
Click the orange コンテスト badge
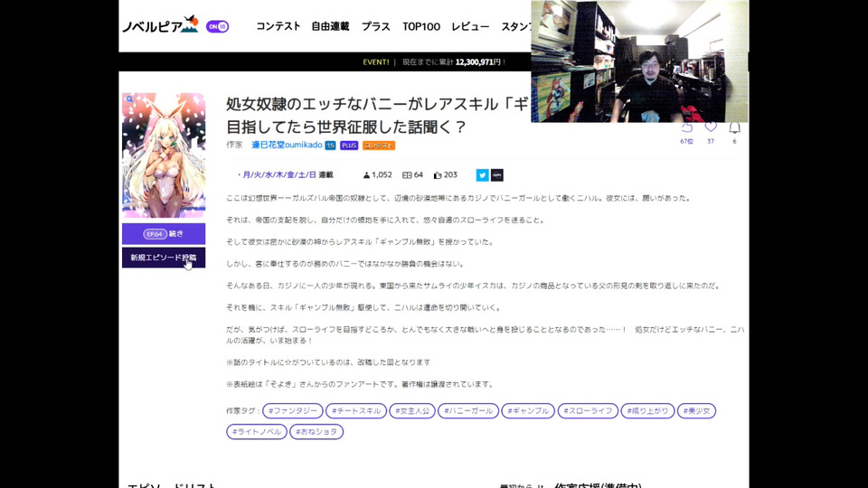click(x=379, y=145)
